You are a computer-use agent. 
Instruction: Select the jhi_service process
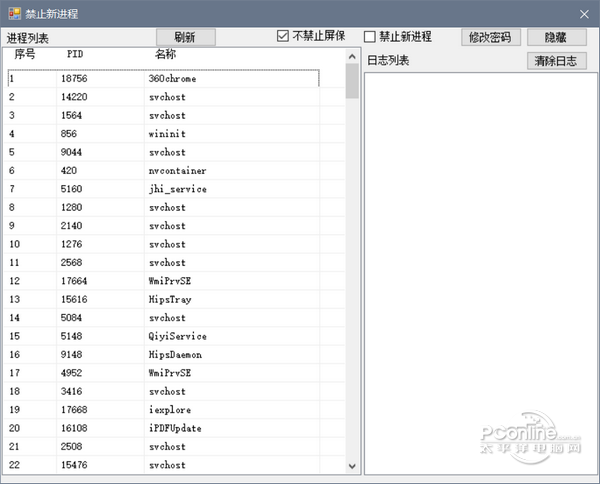163,189
